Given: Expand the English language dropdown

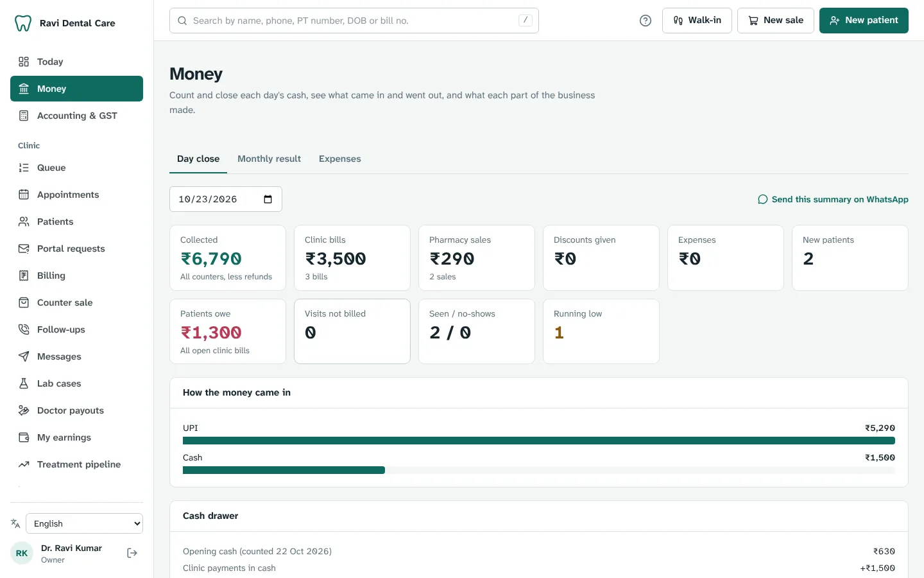Looking at the screenshot, I should pos(84,523).
